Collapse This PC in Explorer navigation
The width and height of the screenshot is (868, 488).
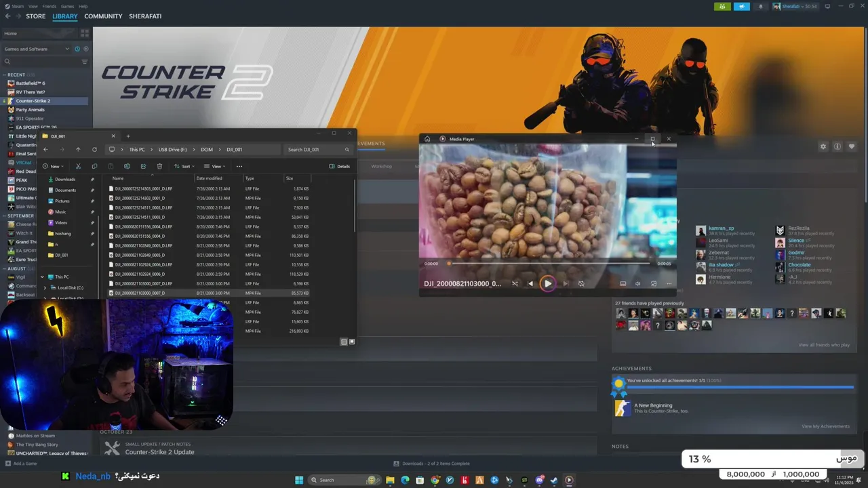point(42,277)
